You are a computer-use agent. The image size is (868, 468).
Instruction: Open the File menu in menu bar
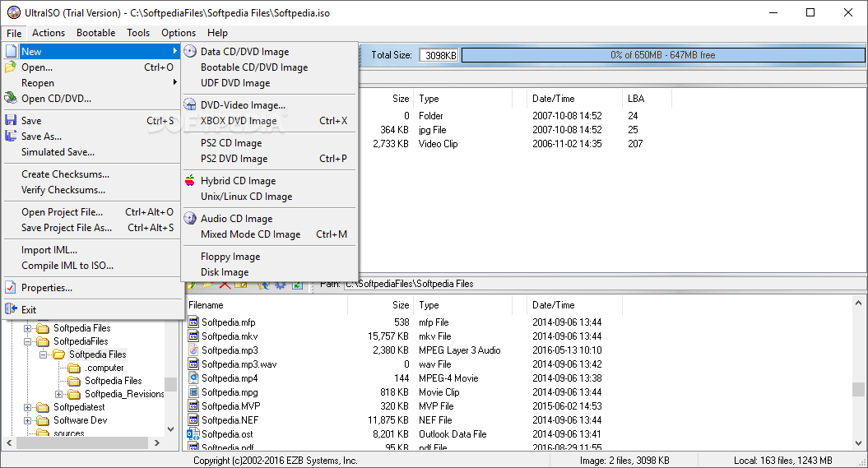[x=14, y=33]
